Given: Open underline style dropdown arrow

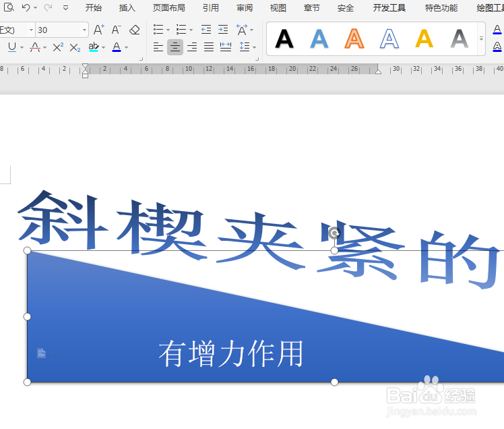Looking at the screenshot, I should point(22,48).
